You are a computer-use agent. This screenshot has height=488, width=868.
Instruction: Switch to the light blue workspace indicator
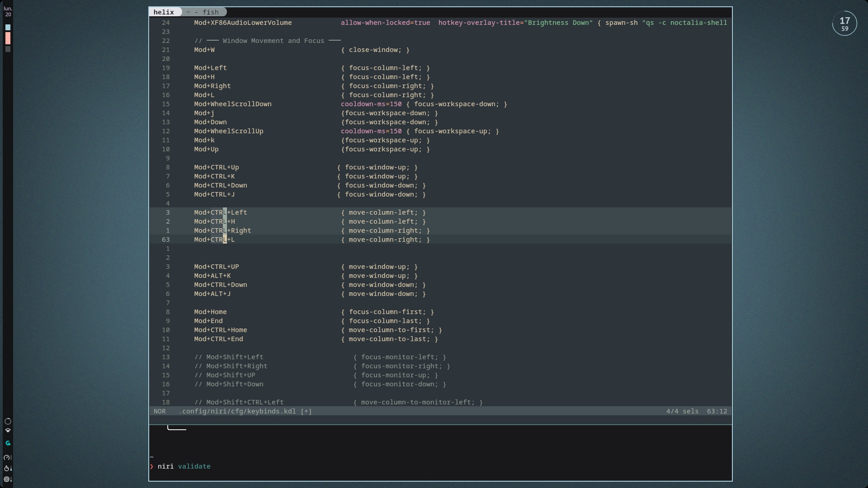tap(8, 28)
